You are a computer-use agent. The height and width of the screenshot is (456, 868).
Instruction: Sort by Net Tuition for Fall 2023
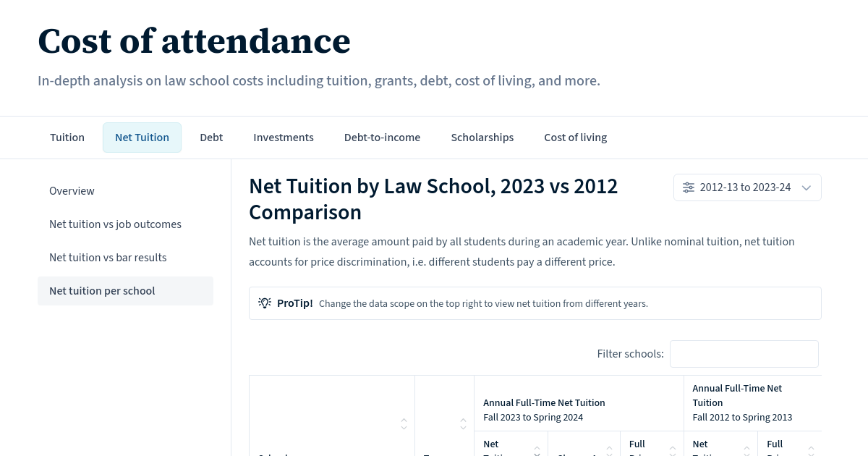coord(537,452)
